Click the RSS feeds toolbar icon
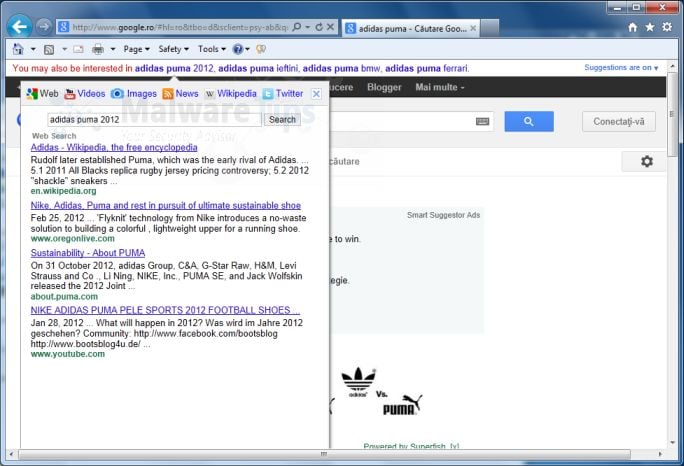684x466 pixels. 49,49
